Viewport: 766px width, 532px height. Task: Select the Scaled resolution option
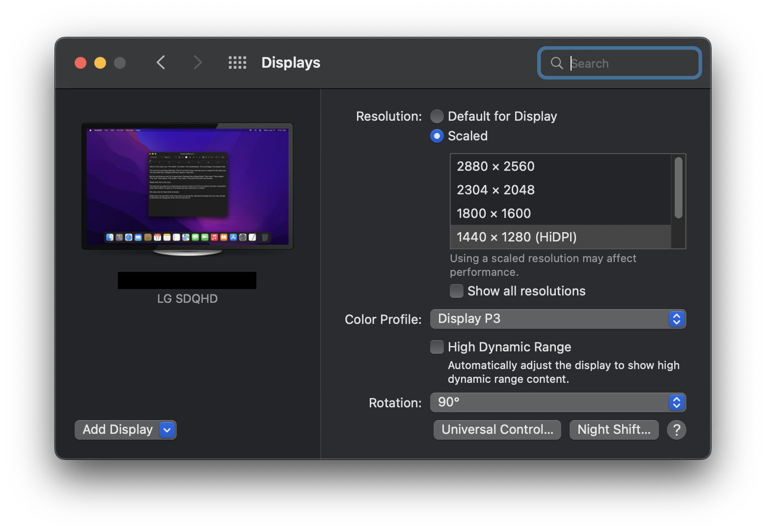(x=437, y=136)
